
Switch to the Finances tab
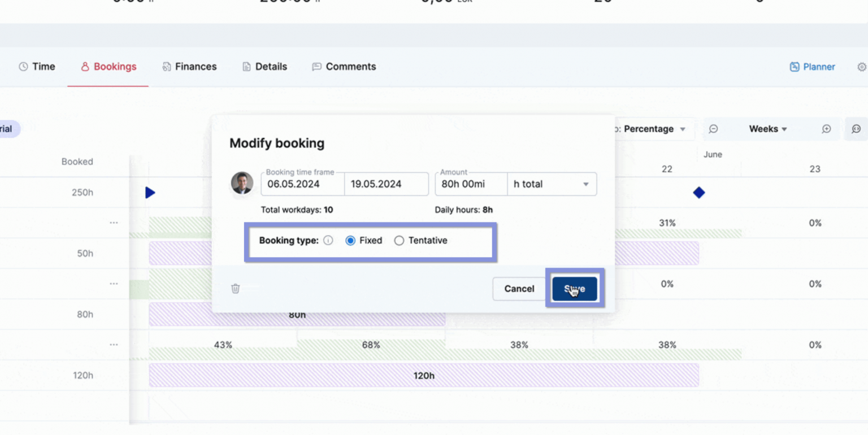(189, 67)
